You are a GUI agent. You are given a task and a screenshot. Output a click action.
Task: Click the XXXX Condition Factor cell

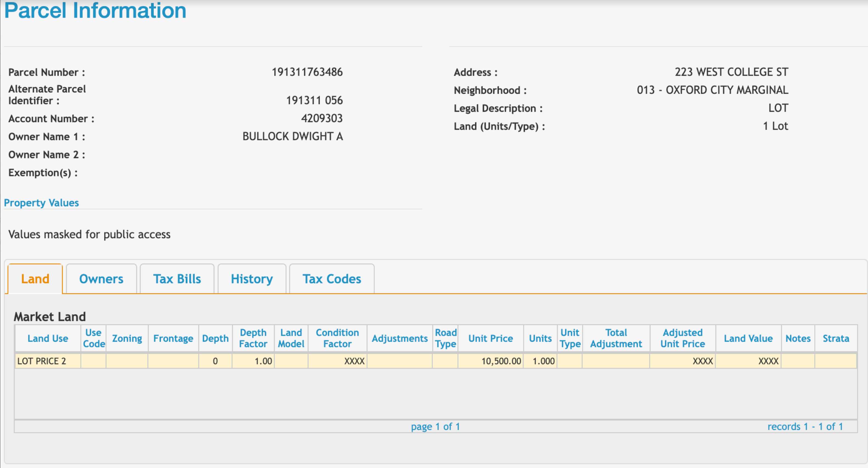coord(337,361)
